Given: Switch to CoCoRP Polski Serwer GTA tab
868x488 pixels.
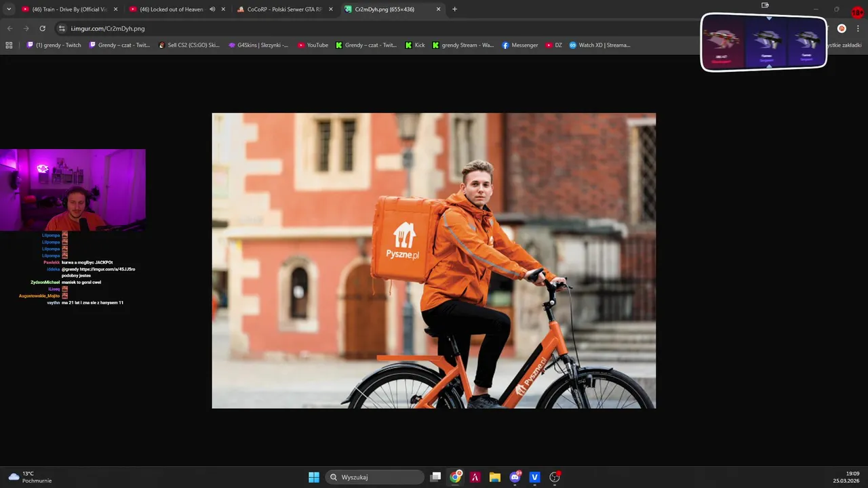Looking at the screenshot, I should [x=285, y=9].
